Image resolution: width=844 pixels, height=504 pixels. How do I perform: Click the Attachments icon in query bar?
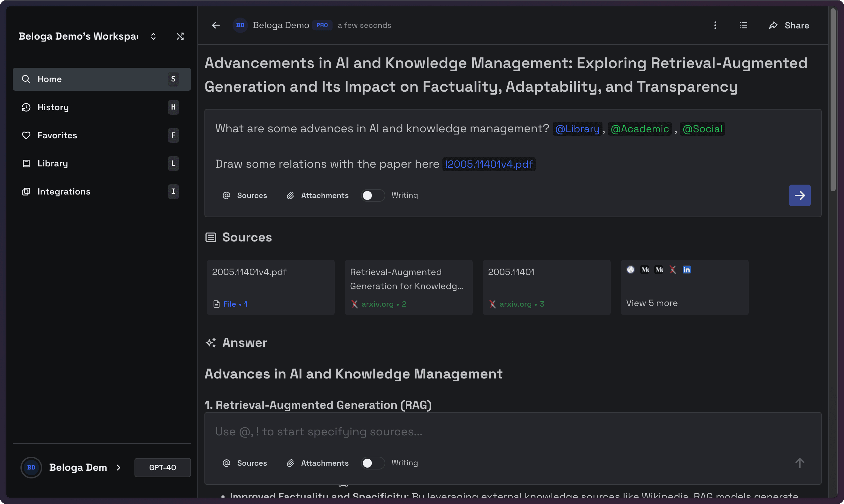290,195
